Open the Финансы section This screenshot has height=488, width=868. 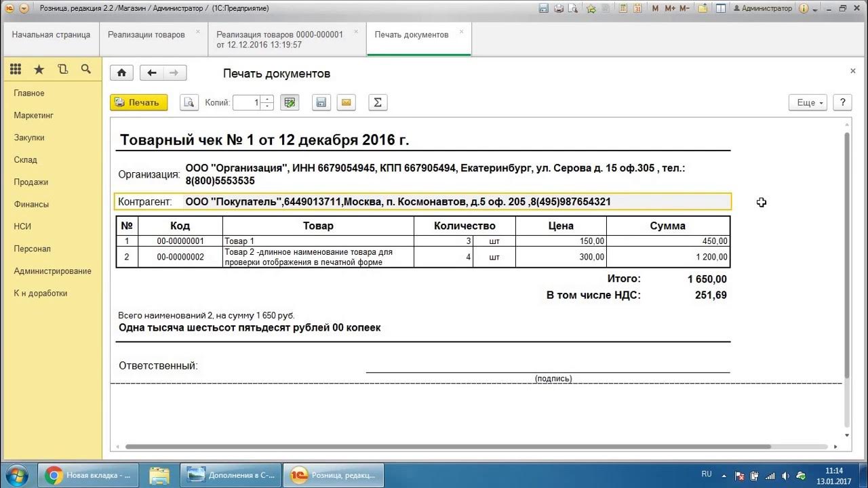(31, 204)
